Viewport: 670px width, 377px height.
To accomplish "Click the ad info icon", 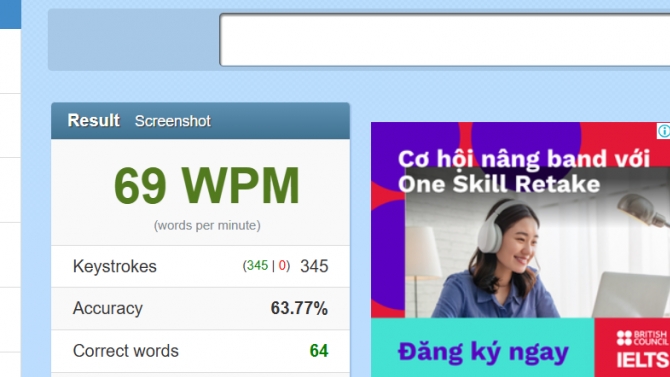I will 664,131.
